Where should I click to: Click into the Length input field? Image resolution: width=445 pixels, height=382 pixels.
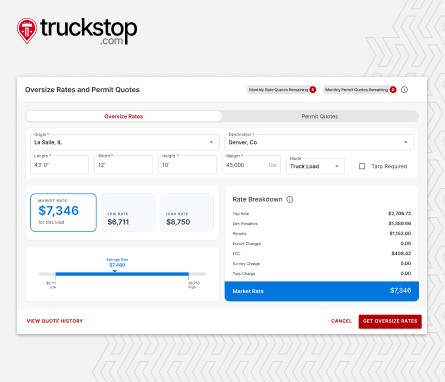click(60, 165)
